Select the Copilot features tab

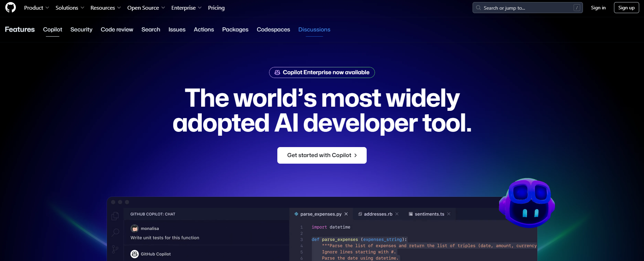tap(52, 30)
